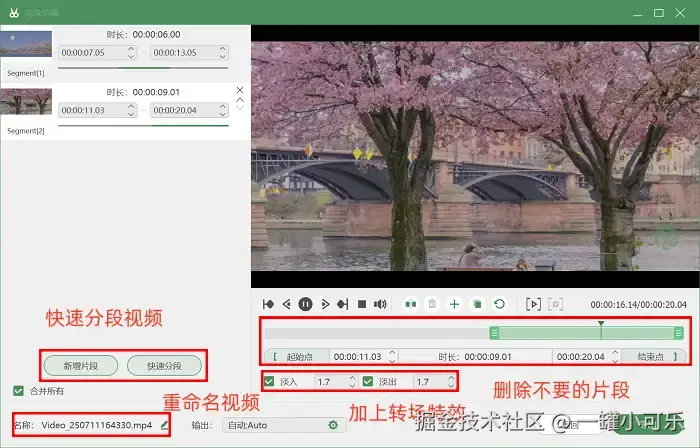Click the 快速分段 button
This screenshot has height=448, width=700.
coord(164,366)
